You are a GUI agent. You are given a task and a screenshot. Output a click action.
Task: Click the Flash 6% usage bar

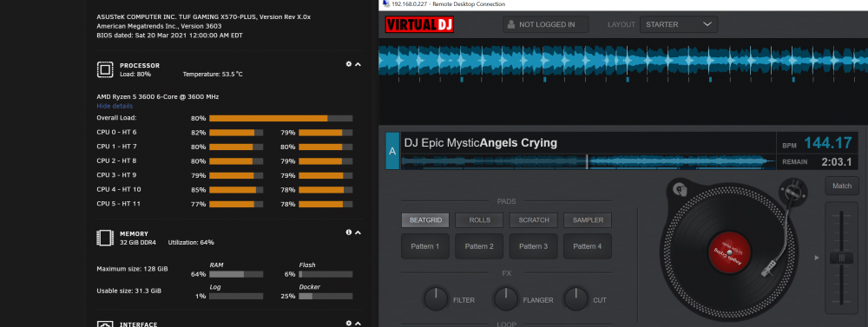[x=325, y=274]
